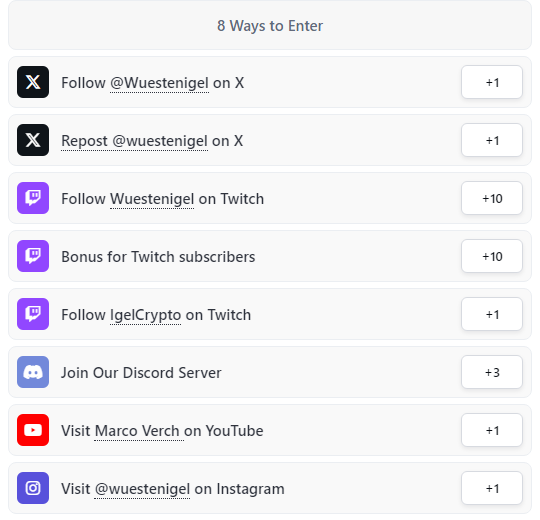Click the Twitch icon beside Follow IgelCrypto

[33, 314]
